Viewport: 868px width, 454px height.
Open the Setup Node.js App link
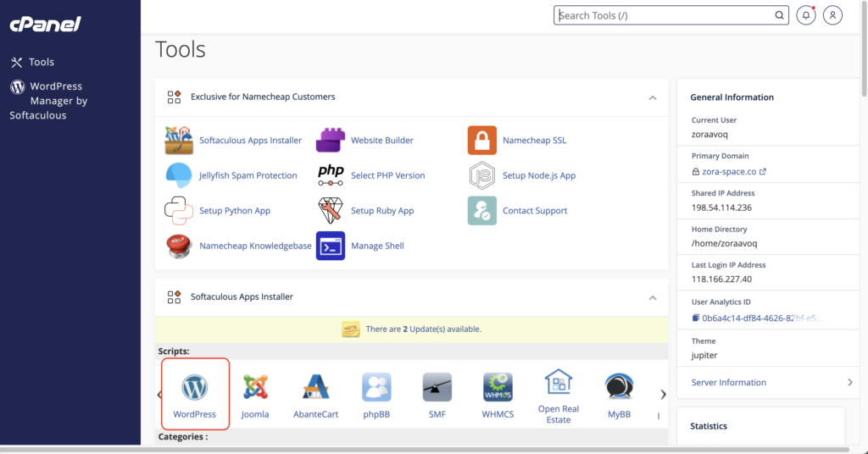coord(539,175)
